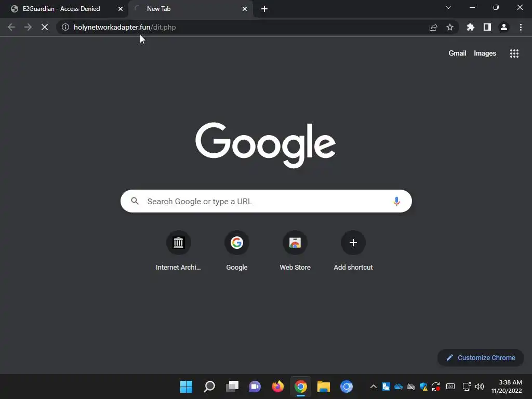Focus the Search Google or type a URL box

click(x=266, y=201)
